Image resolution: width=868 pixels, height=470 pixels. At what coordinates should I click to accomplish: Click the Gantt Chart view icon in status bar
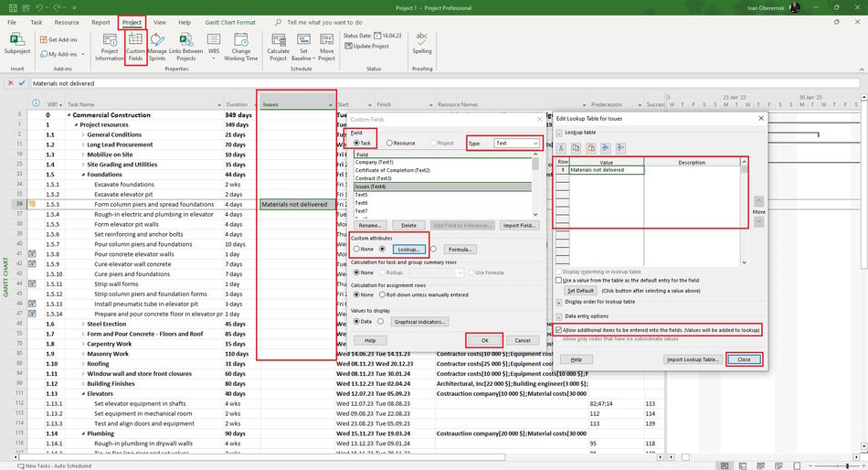pyautogui.click(x=724, y=465)
